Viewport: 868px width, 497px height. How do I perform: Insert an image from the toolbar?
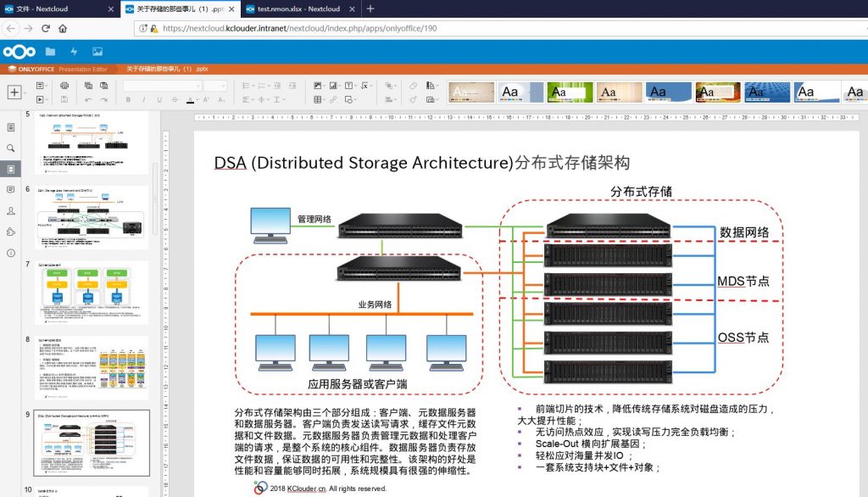tap(319, 86)
